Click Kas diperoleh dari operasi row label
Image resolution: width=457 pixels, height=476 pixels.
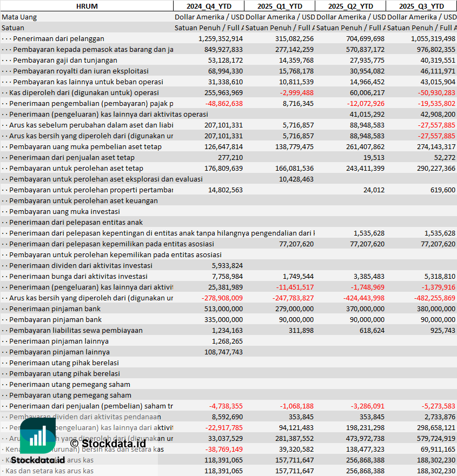84,93
